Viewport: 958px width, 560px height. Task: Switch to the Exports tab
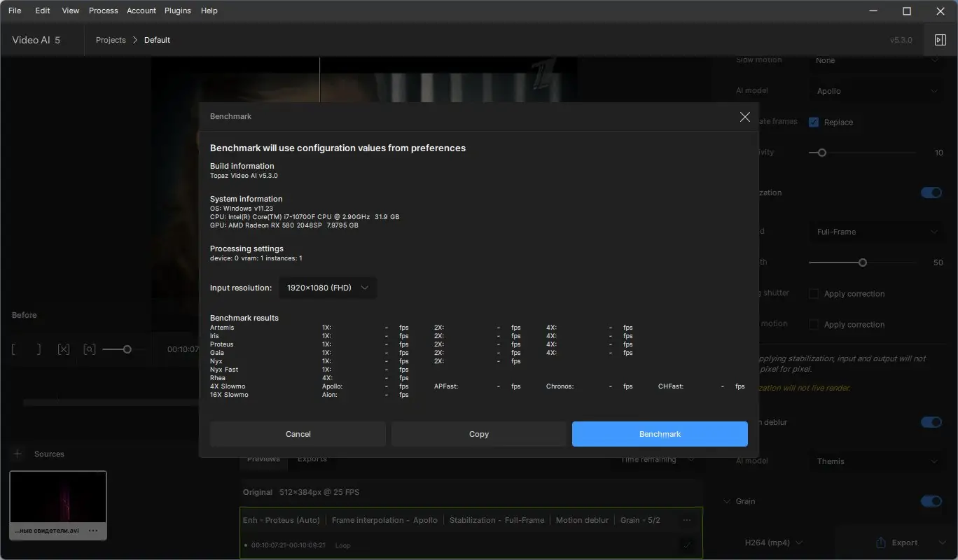(x=311, y=458)
